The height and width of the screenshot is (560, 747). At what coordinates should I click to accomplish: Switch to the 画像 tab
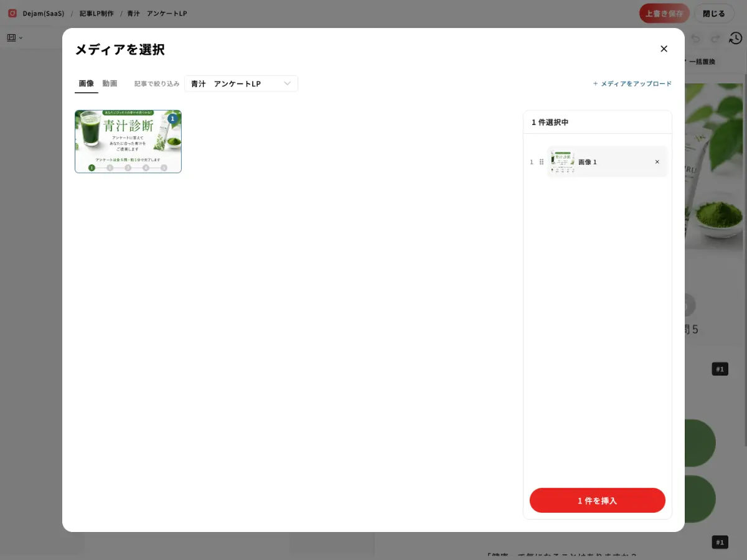pos(87,83)
